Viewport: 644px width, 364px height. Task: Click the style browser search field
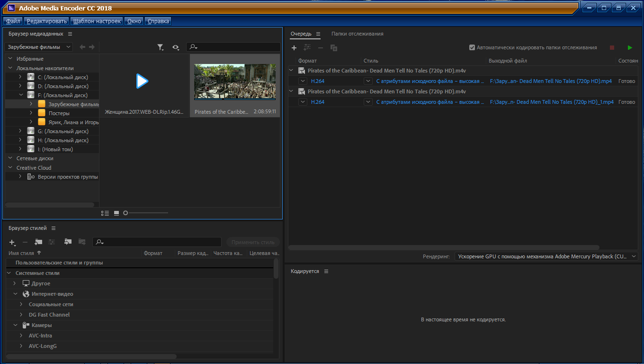point(157,242)
